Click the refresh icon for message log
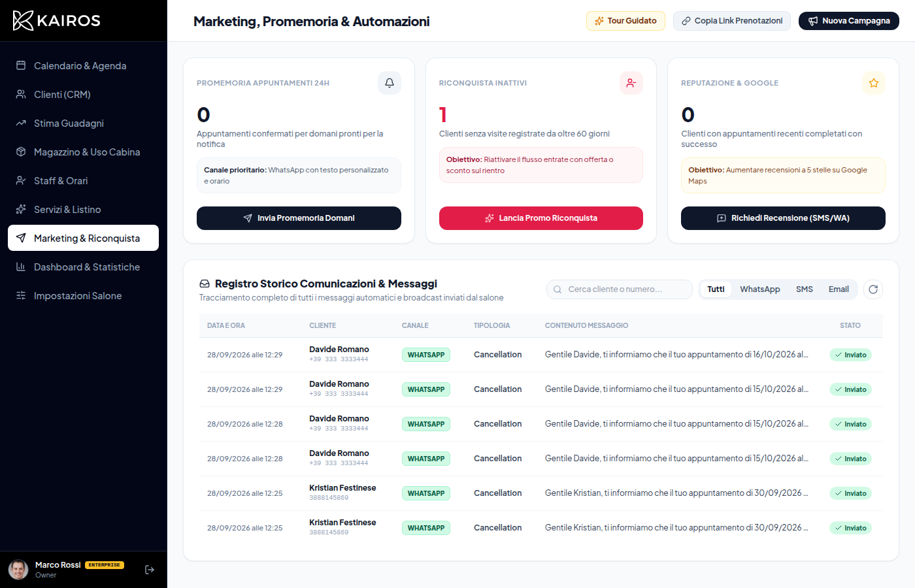The height and width of the screenshot is (588, 915). 873,289
